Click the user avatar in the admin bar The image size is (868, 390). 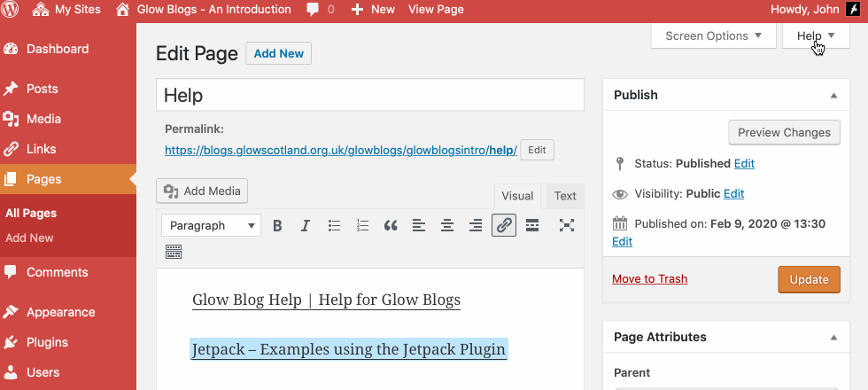click(x=853, y=10)
